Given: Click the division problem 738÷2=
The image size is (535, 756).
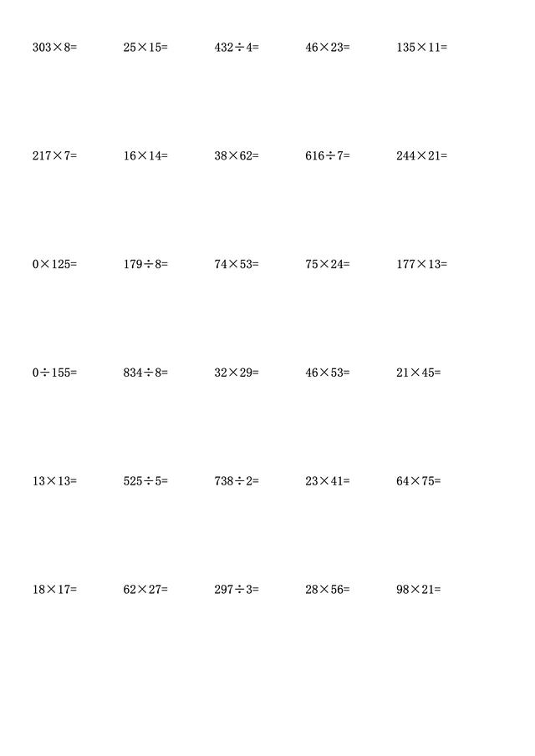Looking at the screenshot, I should click(237, 481).
